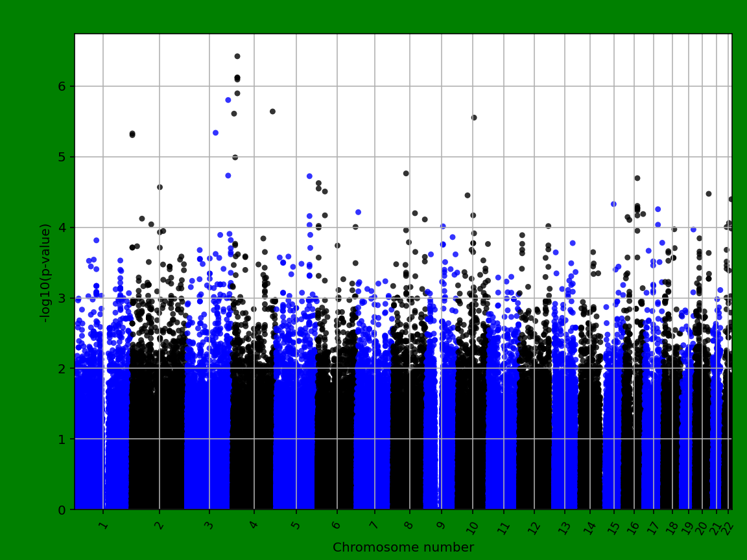Click the black column of points for chromosome 8
The width and height of the screenshot is (747, 560).
click(x=409, y=421)
